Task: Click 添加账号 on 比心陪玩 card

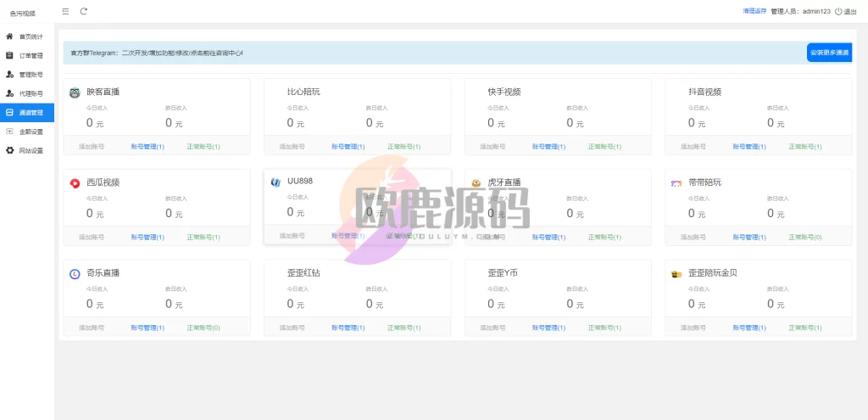Action: pyautogui.click(x=292, y=147)
